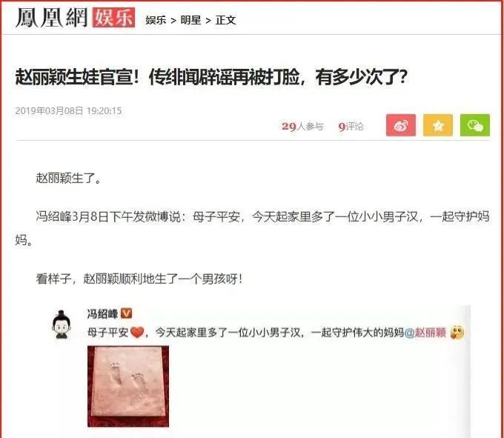
Task: Open the 鳳凰網 logo homepage
Action: (51, 18)
